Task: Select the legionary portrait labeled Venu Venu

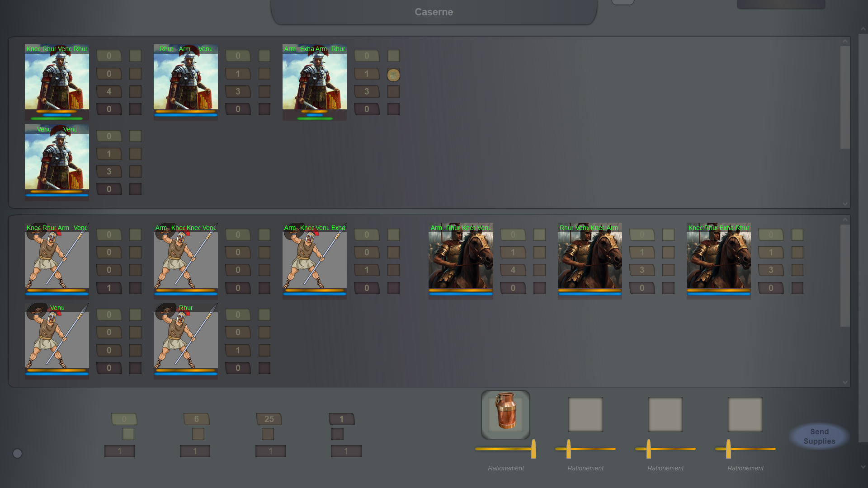Action: [x=57, y=159]
